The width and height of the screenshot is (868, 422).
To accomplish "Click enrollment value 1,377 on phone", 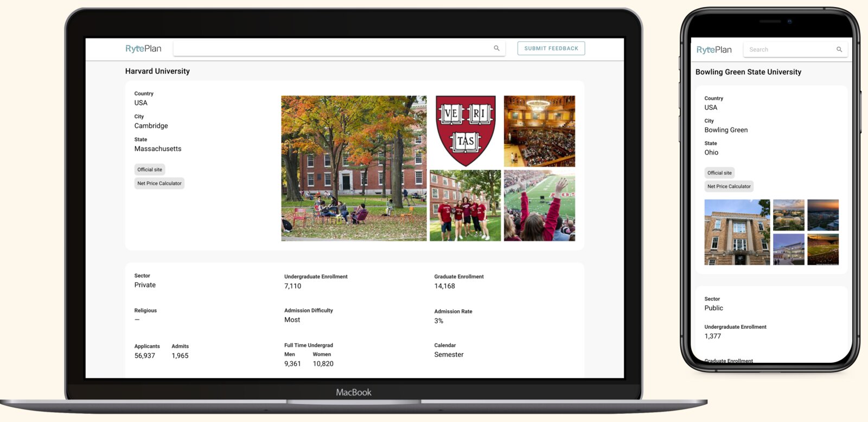I will coord(713,336).
